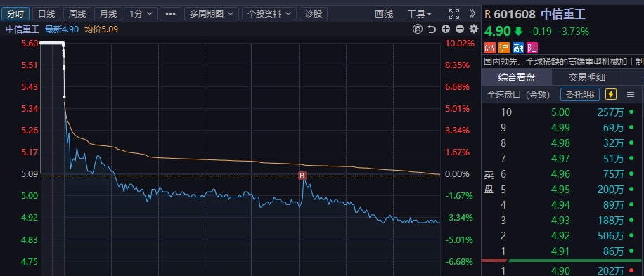Click the yellow lightning bolt icon

[611, 94]
